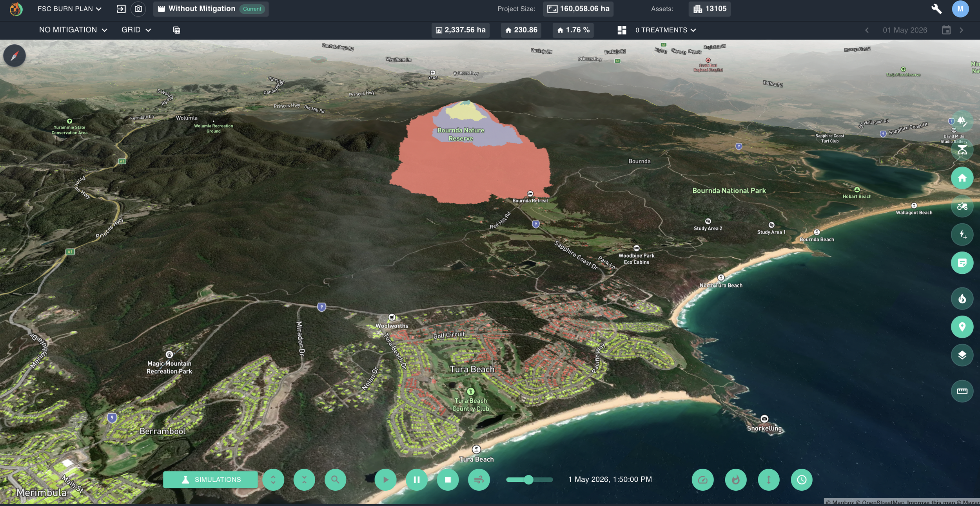980x506 pixels.
Task: Open the export/sign-in arrow icon
Action: pyautogui.click(x=121, y=9)
